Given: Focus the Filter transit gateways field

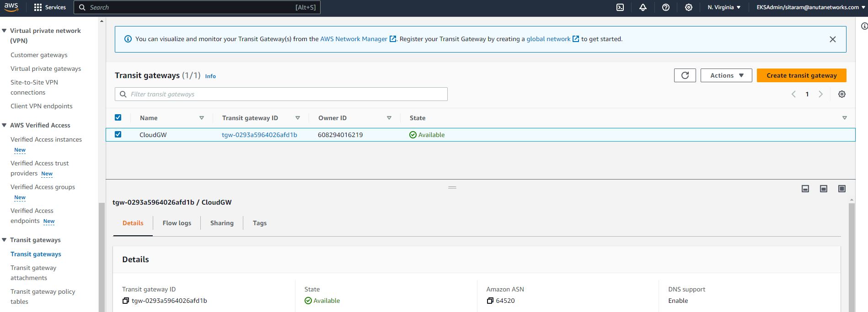Looking at the screenshot, I should click(281, 94).
